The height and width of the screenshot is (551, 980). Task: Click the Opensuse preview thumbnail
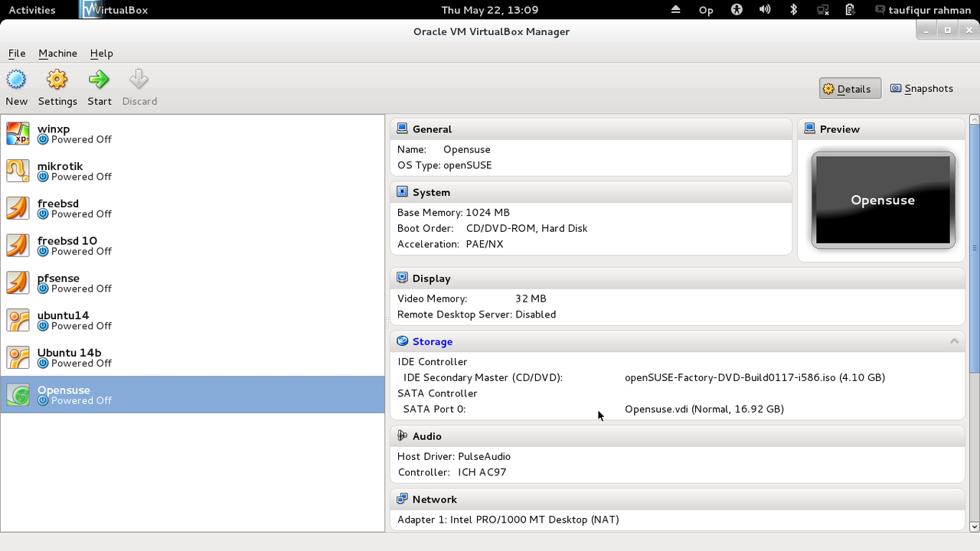tap(883, 200)
